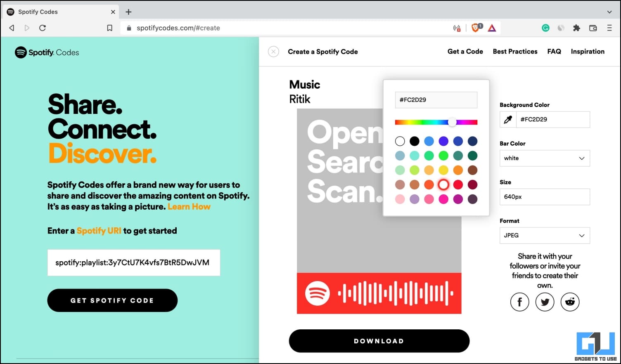Image resolution: width=621 pixels, height=364 pixels.
Task: Open the FAQ section
Action: point(554,52)
